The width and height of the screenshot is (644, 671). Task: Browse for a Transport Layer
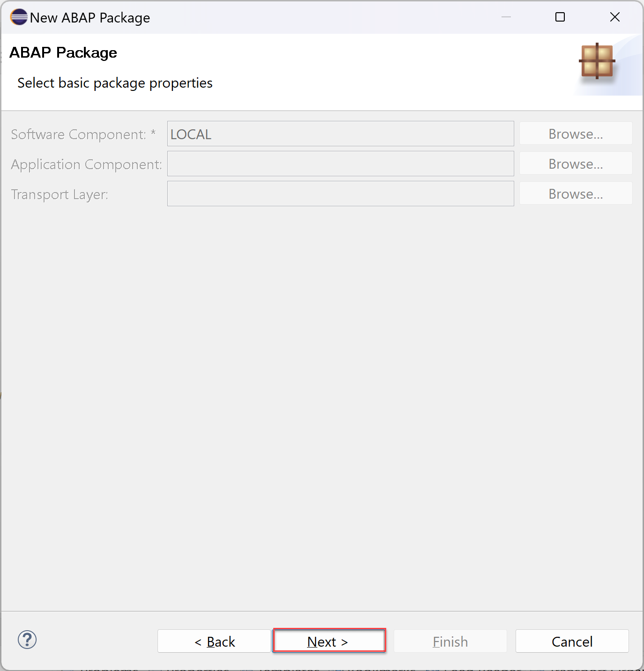pos(576,194)
